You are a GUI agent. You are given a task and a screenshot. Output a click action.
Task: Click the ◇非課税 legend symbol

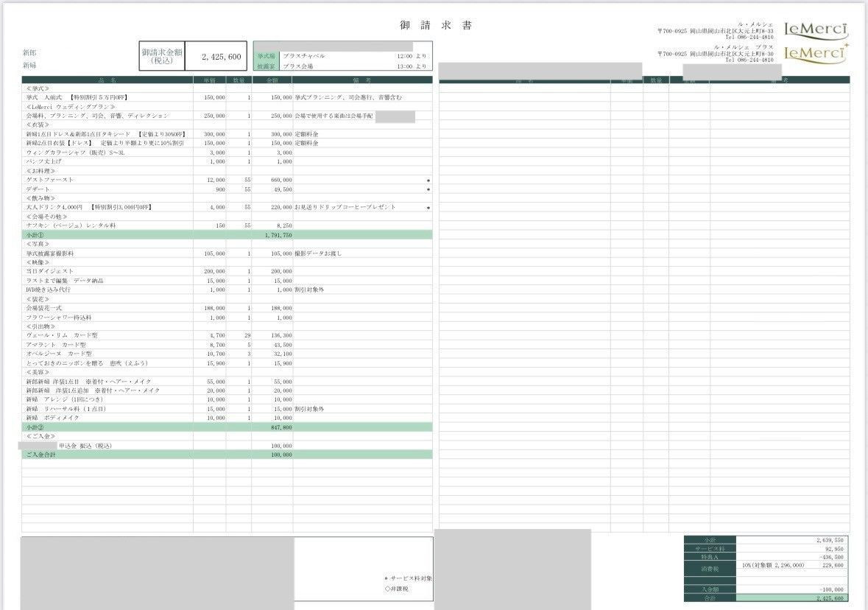(387, 589)
